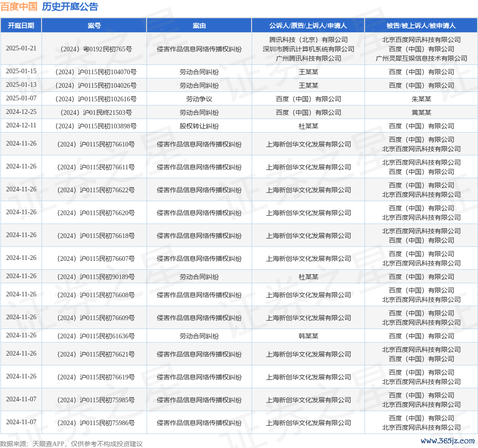Viewport: 478px width, 448px height.
Task: Click defendant '黄某某'
Action: coord(422,113)
